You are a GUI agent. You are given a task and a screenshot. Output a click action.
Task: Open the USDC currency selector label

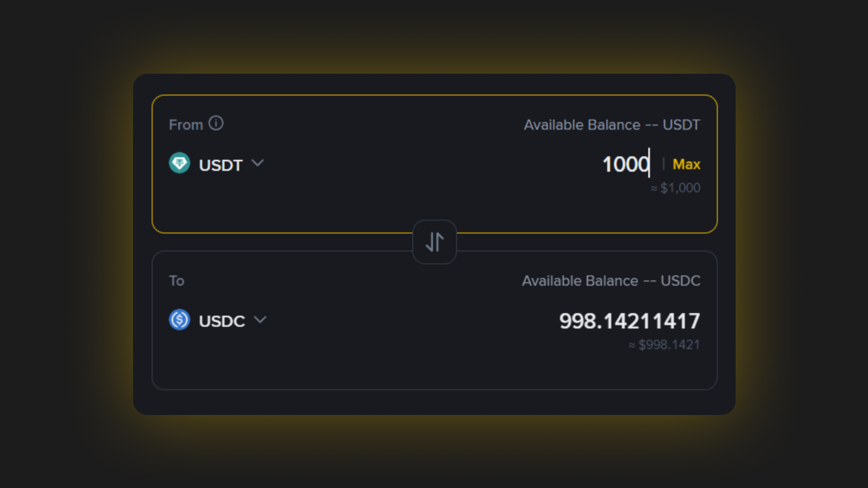pos(222,321)
